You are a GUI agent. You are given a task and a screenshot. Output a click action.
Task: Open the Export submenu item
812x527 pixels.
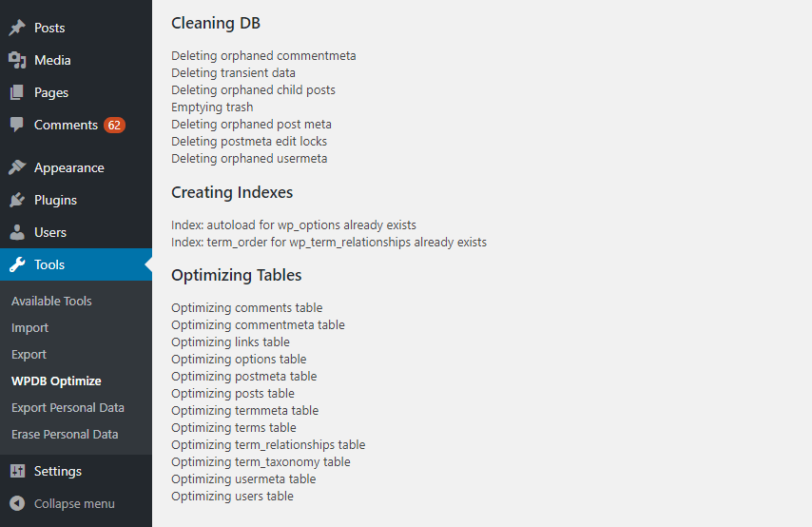[29, 355]
